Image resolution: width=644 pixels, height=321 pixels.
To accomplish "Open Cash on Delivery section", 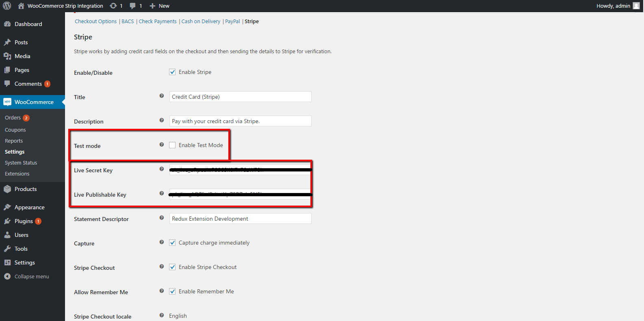I will pos(201,22).
